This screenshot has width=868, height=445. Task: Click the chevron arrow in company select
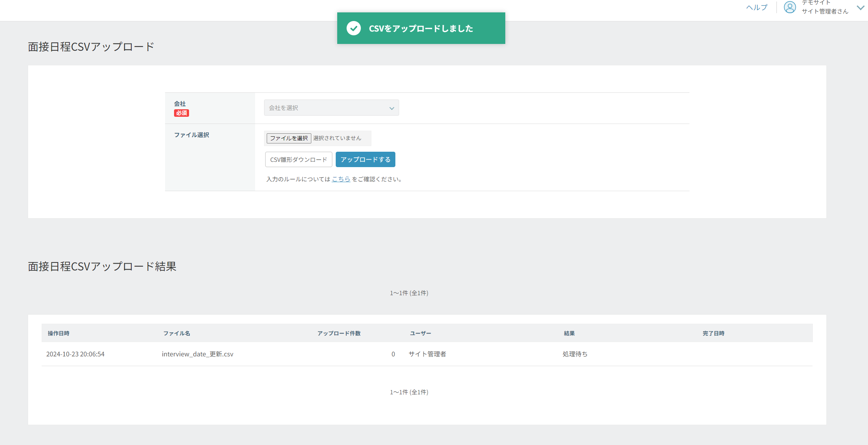coord(392,108)
